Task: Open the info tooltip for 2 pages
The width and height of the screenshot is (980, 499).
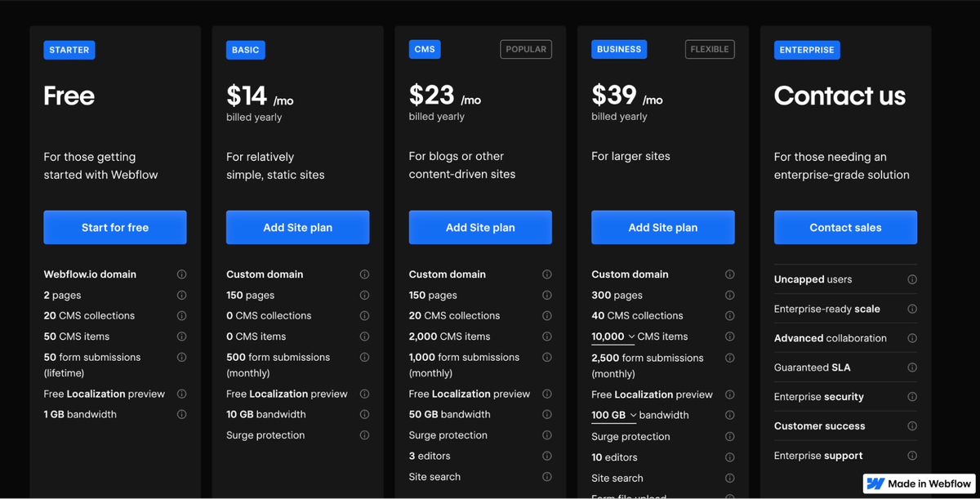Action: pos(181,295)
